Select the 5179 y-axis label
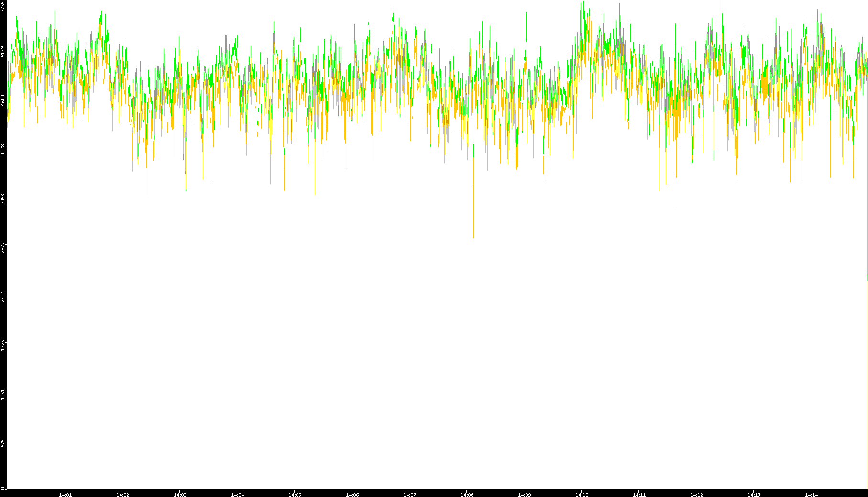This screenshot has width=868, height=497. pos(3,51)
